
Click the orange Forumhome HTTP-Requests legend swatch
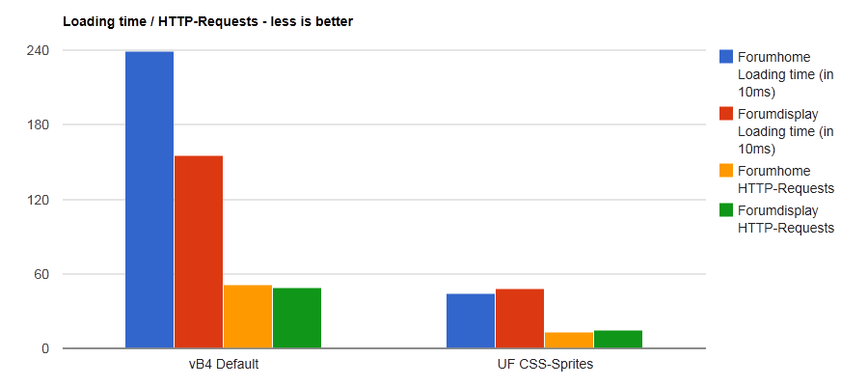pos(726,171)
